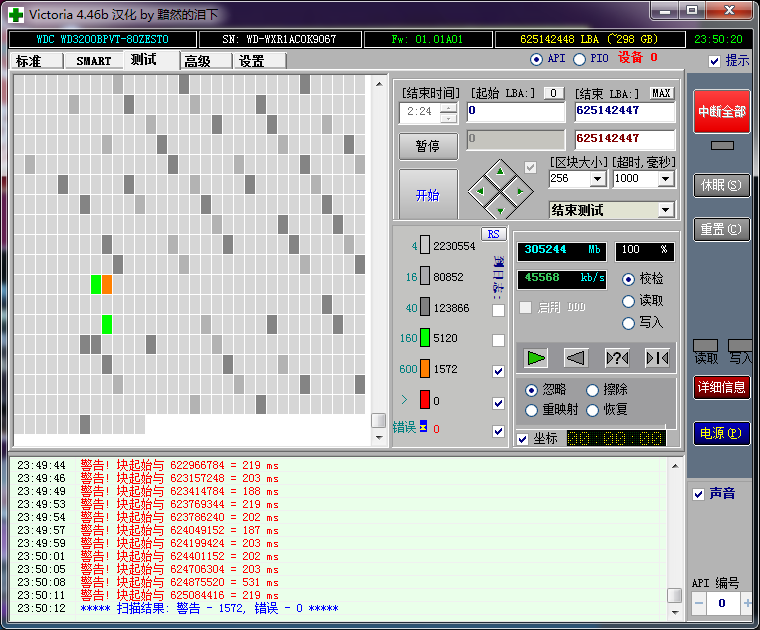Click the butterfly seek |>|<| button
The width and height of the screenshot is (760, 630).
pos(657,358)
